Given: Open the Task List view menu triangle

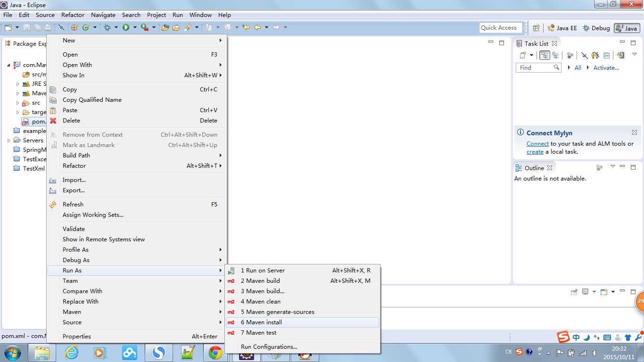Looking at the screenshot, I should [635, 54].
